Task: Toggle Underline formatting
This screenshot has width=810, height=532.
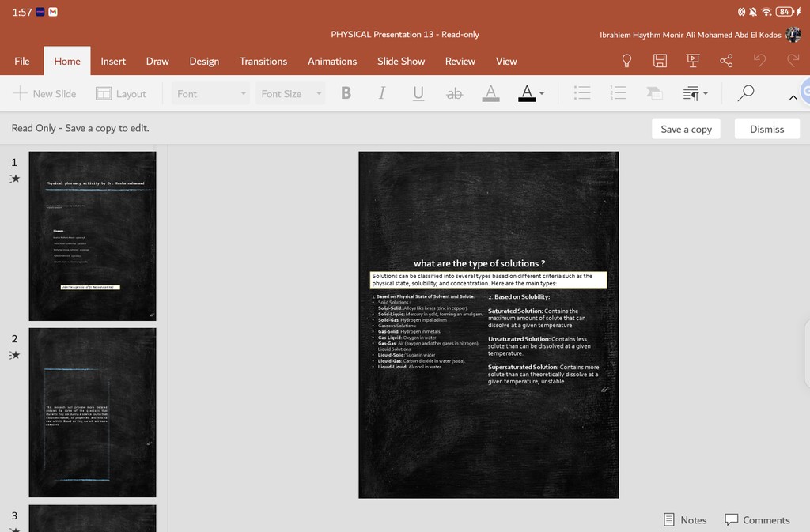Action: tap(418, 93)
